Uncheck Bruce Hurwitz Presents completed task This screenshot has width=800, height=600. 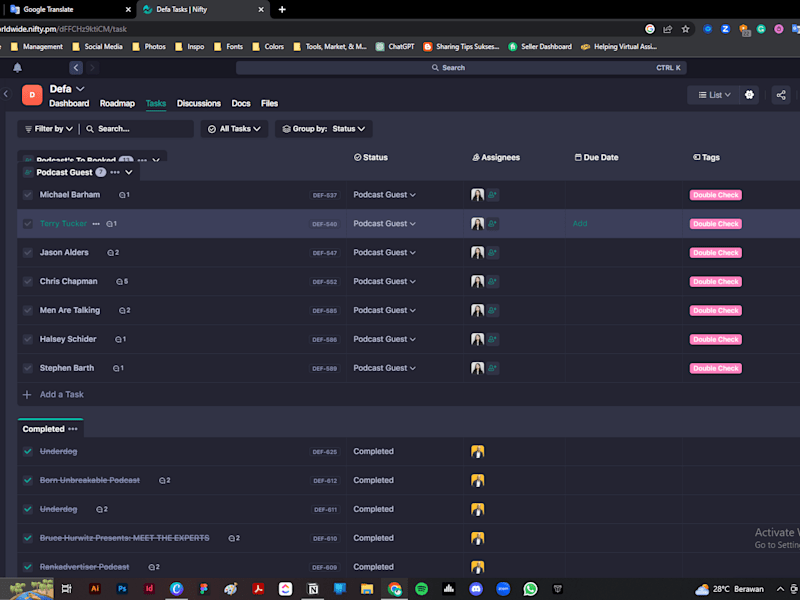point(28,538)
